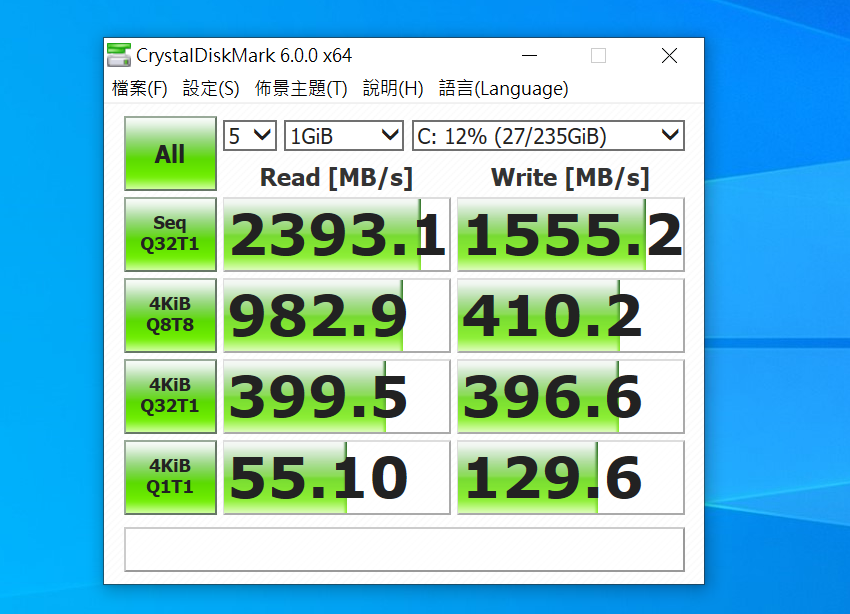850x614 pixels.
Task: Click the Seq read result 2393.1
Action: point(337,234)
